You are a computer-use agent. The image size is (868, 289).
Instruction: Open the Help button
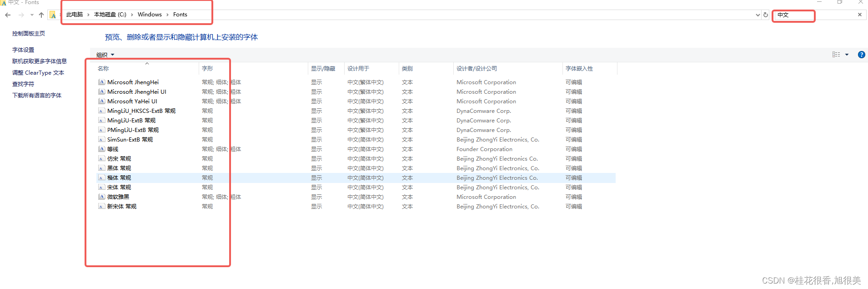[x=861, y=55]
